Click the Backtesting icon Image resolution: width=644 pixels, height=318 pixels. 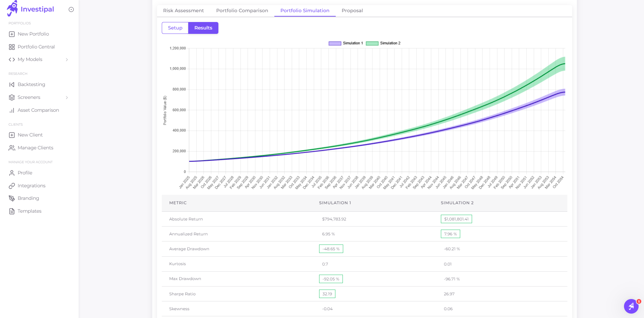(x=12, y=84)
